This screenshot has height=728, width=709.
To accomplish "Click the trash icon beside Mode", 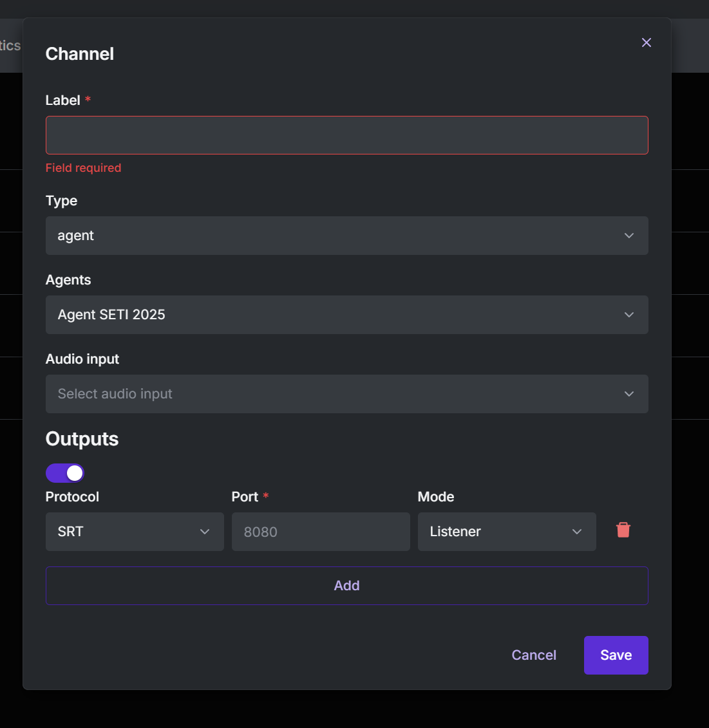I will coord(623,530).
